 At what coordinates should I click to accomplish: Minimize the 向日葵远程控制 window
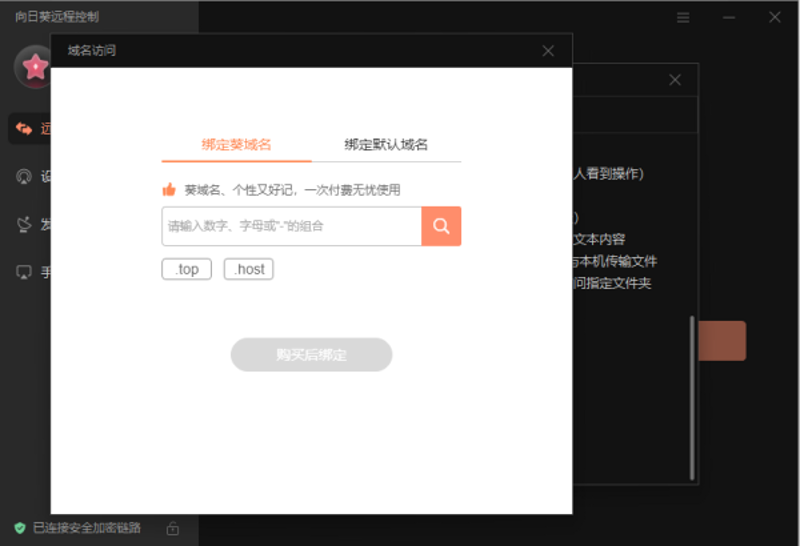pos(729,17)
